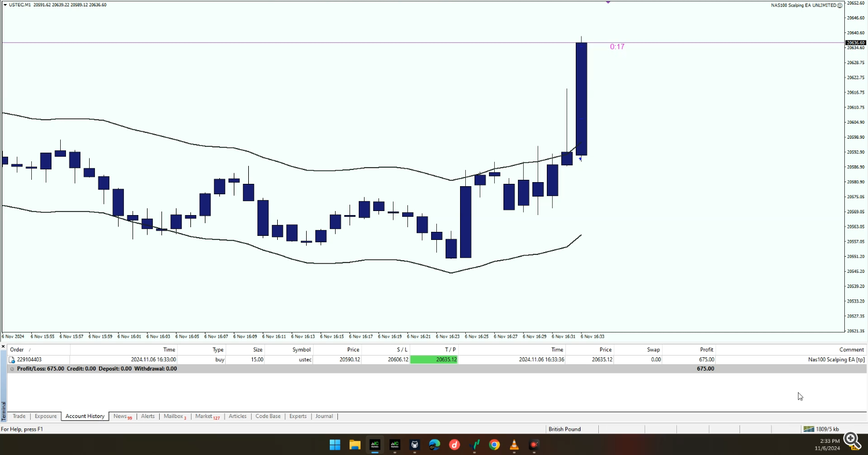Click the green take-profit cell 20635.12
868x455 pixels.
coord(434,360)
